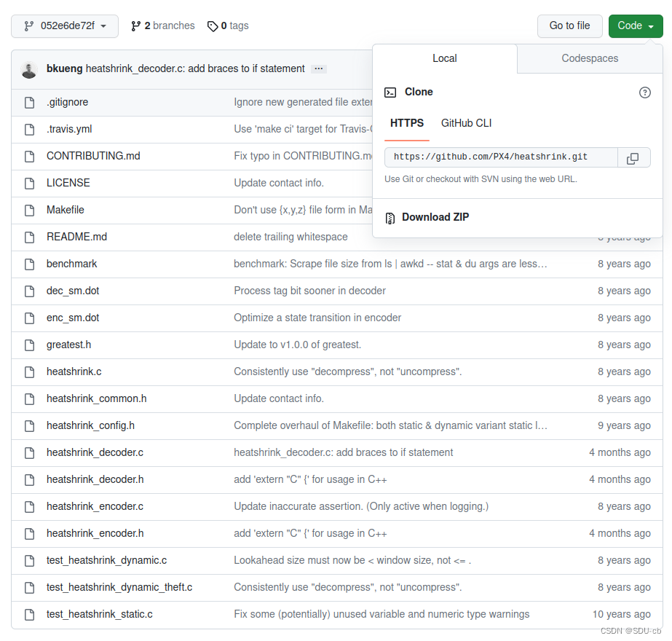Click Download ZIP

click(x=435, y=217)
